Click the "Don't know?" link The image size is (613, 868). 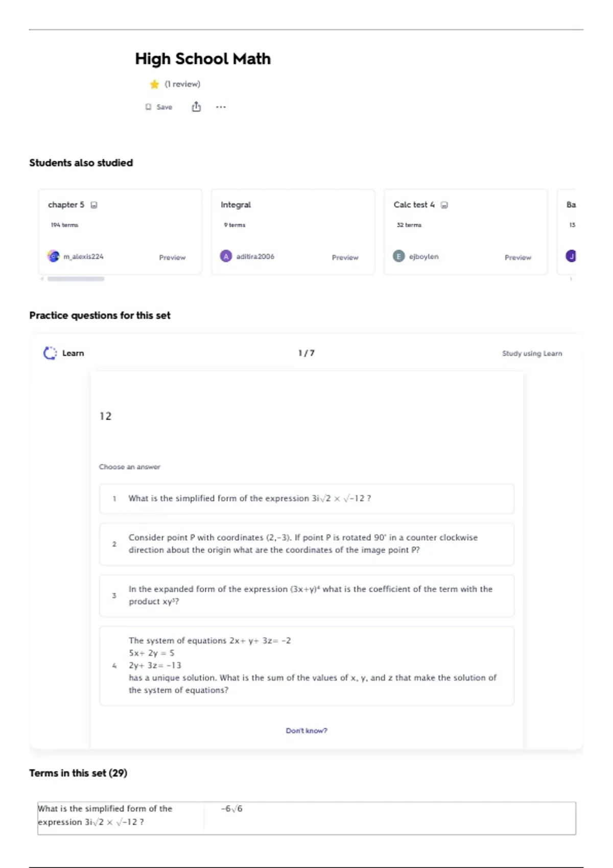coord(306,731)
